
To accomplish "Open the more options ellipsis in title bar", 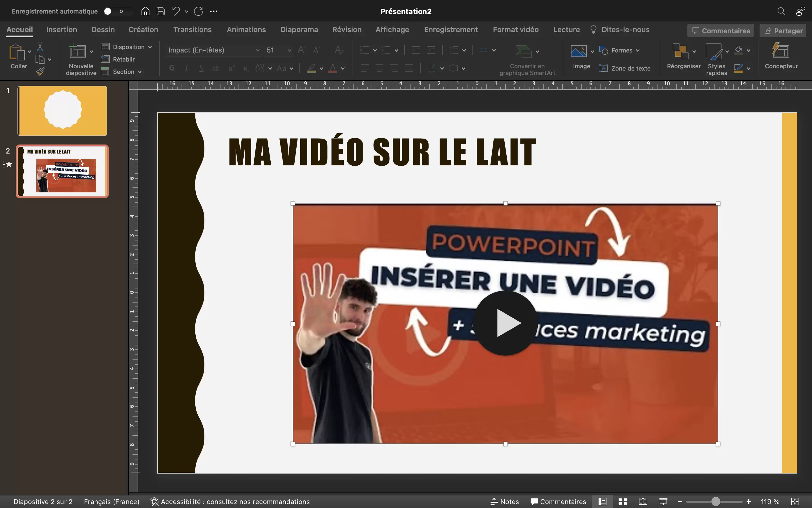I will coord(214,11).
